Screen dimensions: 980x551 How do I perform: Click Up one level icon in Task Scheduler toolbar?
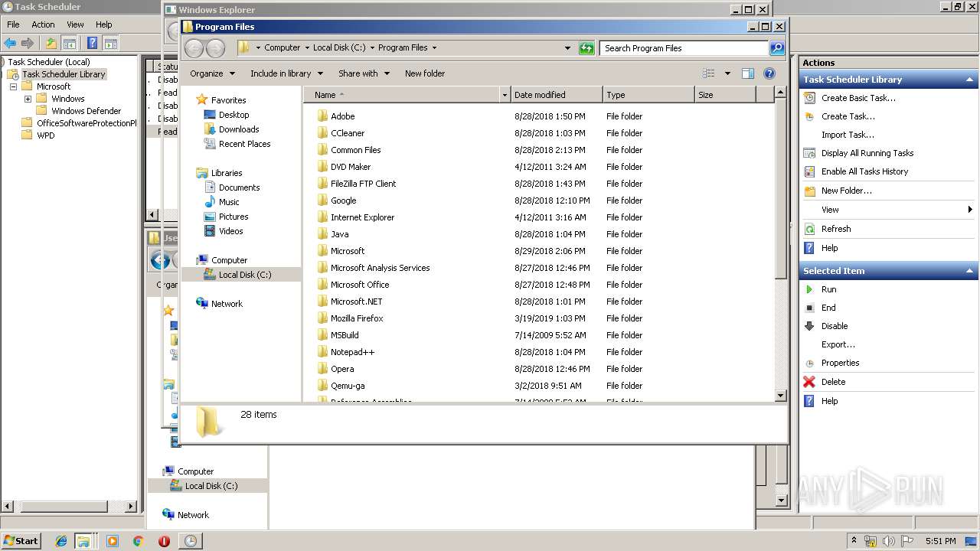tap(51, 43)
